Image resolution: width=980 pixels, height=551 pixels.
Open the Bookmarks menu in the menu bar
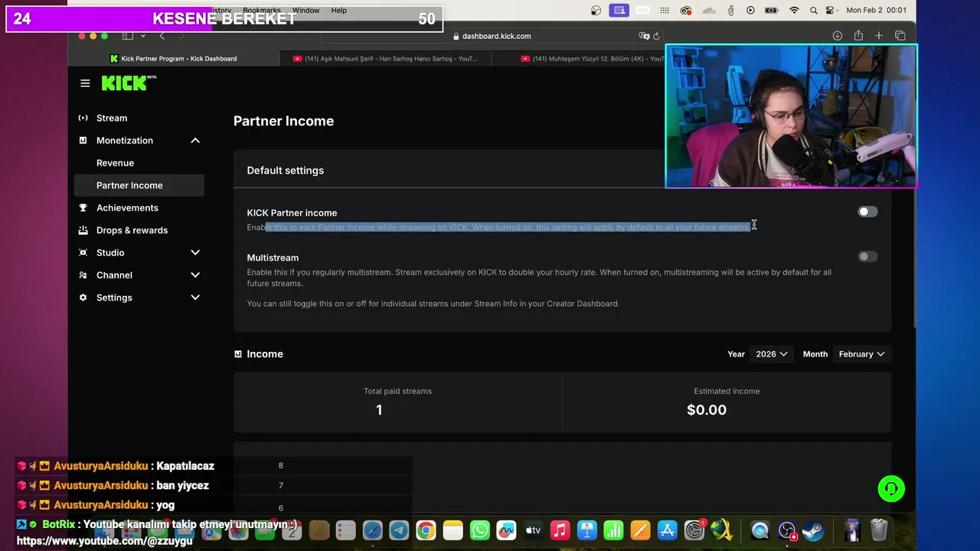(x=262, y=11)
